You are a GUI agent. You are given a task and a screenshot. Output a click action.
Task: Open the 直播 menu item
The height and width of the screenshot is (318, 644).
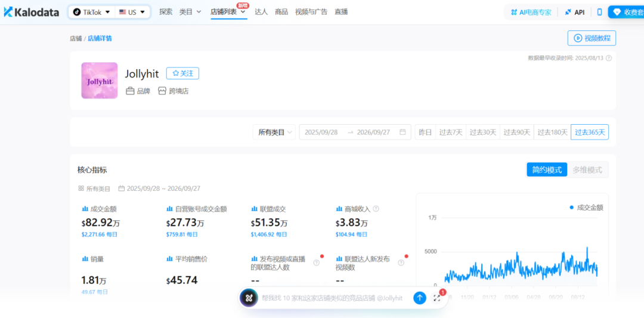341,12
